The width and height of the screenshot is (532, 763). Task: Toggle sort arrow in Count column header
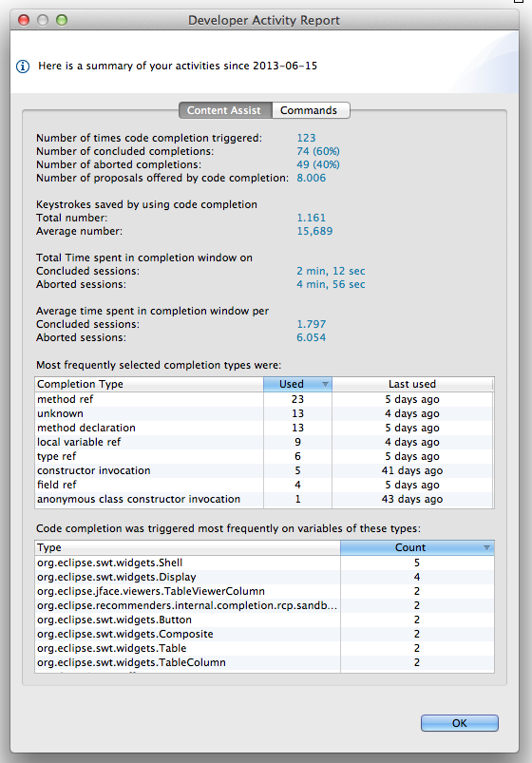coord(486,548)
